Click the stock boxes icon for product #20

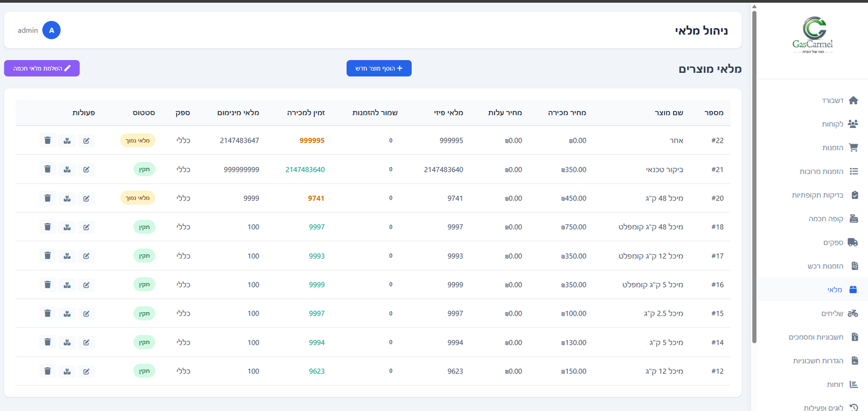(67, 198)
